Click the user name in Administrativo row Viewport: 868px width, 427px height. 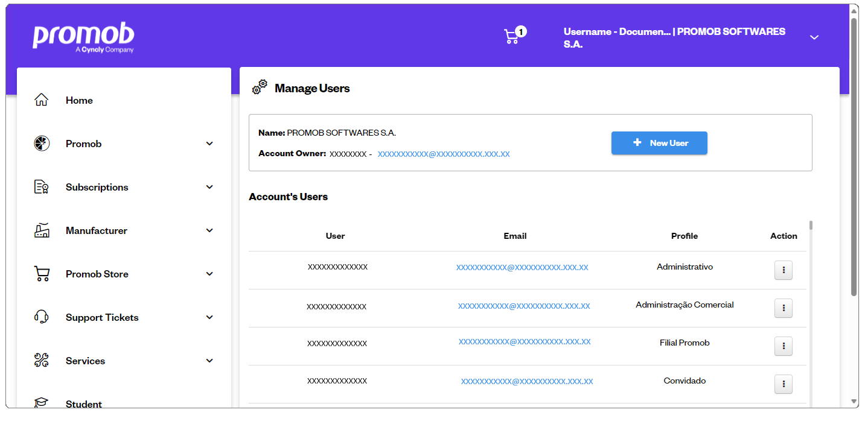(x=337, y=267)
